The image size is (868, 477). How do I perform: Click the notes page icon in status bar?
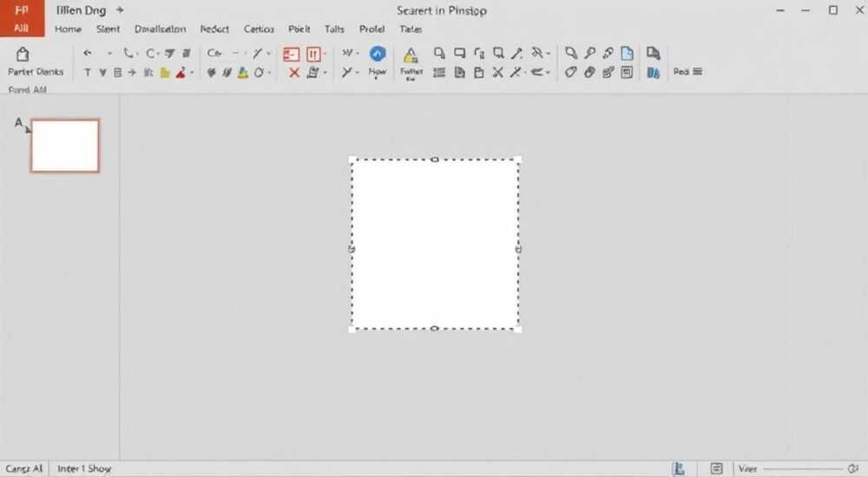click(679, 468)
